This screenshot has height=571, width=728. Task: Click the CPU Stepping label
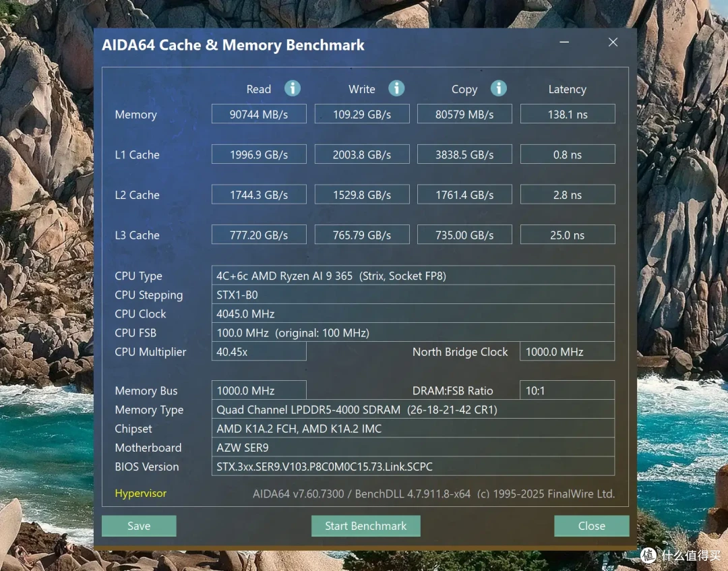pyautogui.click(x=148, y=295)
